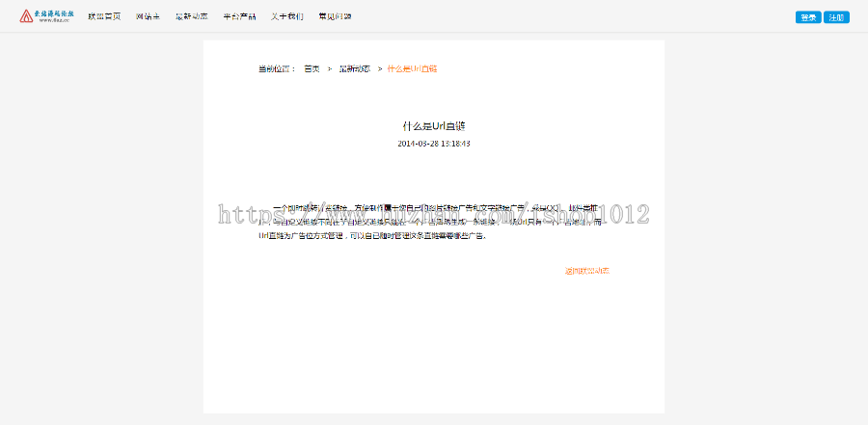Click the article timestamp 2014-03-28
Screen dimensions: 868x425
[x=434, y=144]
